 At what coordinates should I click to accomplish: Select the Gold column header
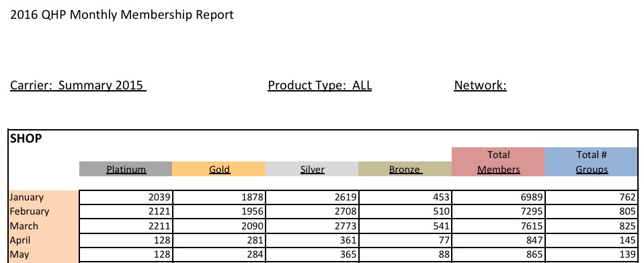tap(219, 169)
